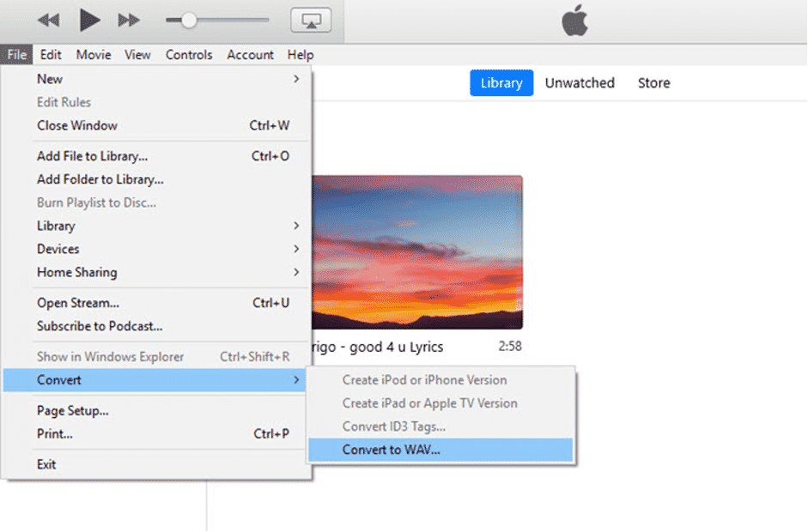Click the good 4 u video thumbnail
Image resolution: width=808 pixels, height=532 pixels.
click(x=418, y=252)
